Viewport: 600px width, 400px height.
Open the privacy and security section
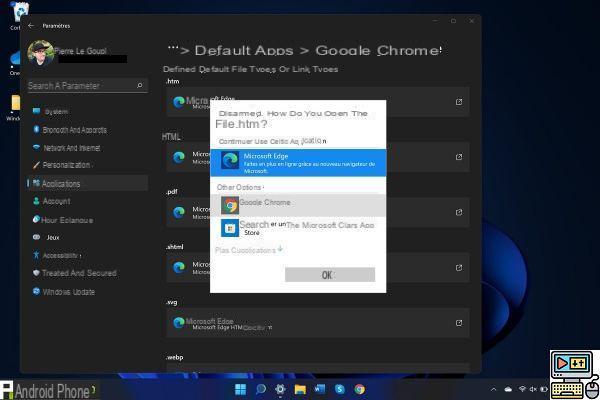click(x=88, y=273)
